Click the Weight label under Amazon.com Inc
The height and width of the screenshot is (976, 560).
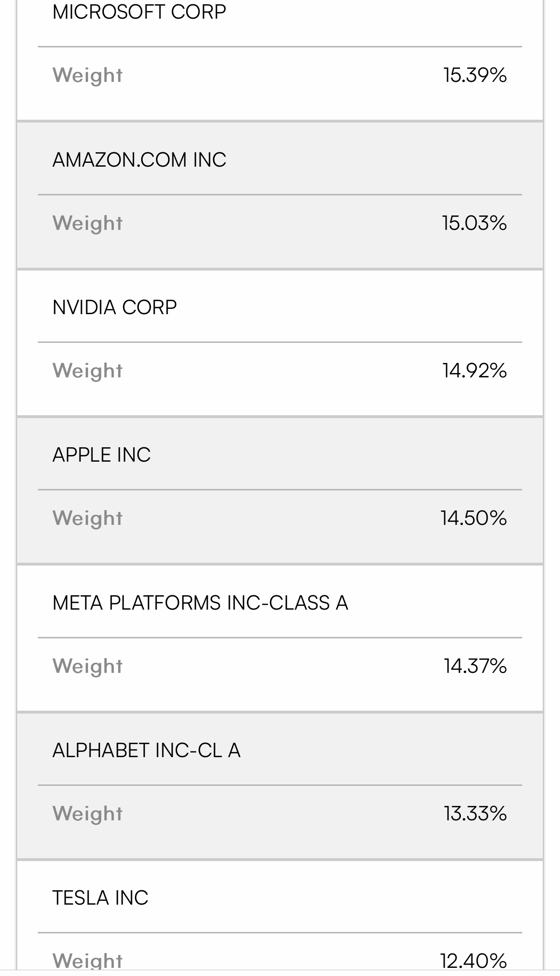pyautogui.click(x=88, y=224)
